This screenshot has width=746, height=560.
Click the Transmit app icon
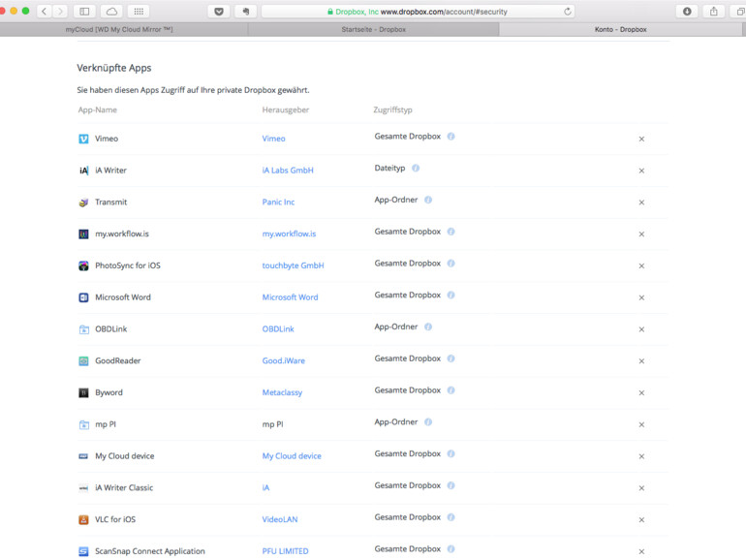83,202
